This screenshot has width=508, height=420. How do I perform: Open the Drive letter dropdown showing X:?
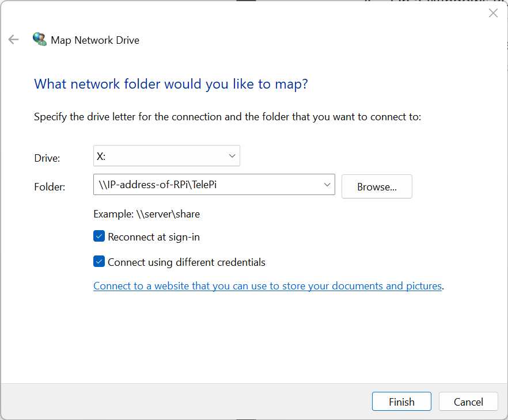coord(166,156)
